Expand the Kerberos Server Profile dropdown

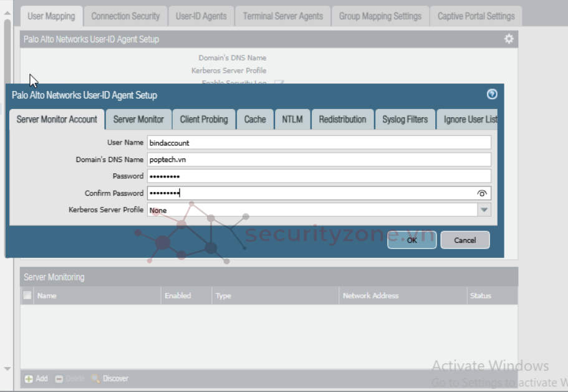(x=484, y=210)
